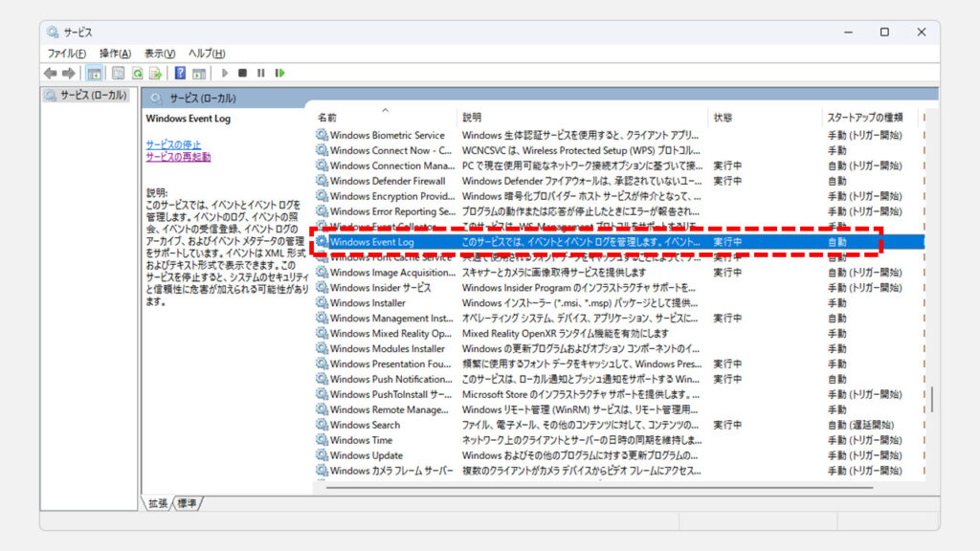Open the 操作(A) menu
The image size is (980, 551).
[x=115, y=54]
